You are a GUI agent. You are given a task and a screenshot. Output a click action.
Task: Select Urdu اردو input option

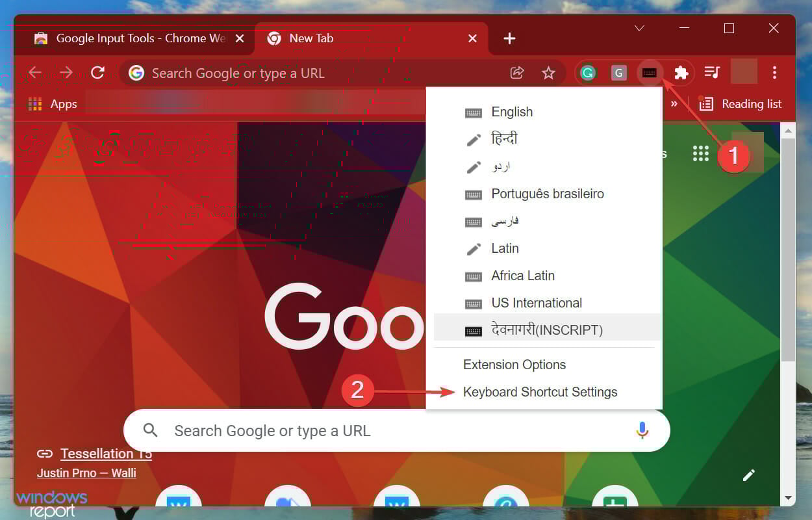click(544, 166)
